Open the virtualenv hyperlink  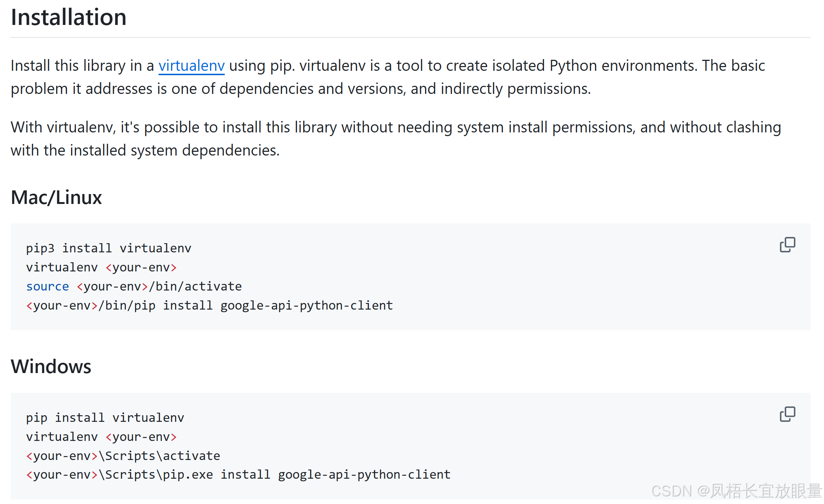[191, 66]
